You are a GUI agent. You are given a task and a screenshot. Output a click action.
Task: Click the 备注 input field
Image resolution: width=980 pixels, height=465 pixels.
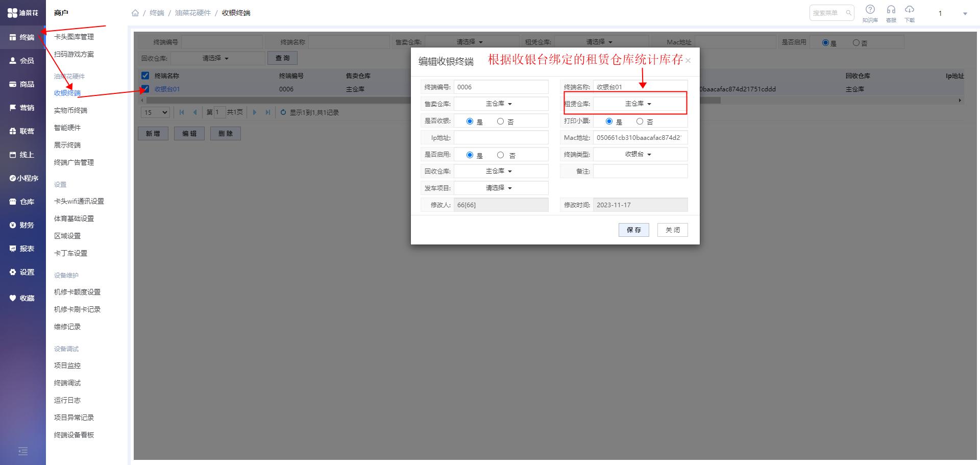tap(640, 171)
